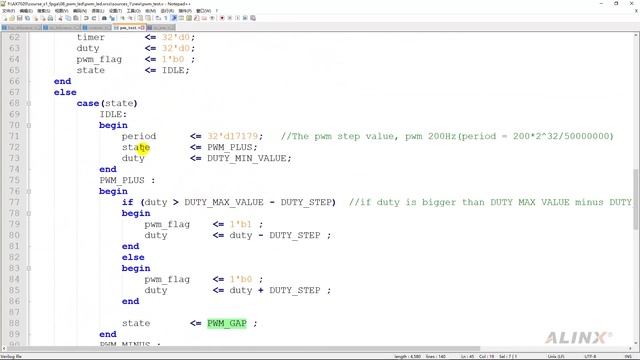Viewport: 640px width, 360px height.
Task: Collapse the begin block fold at line 76
Action: pyautogui.click(x=29, y=191)
